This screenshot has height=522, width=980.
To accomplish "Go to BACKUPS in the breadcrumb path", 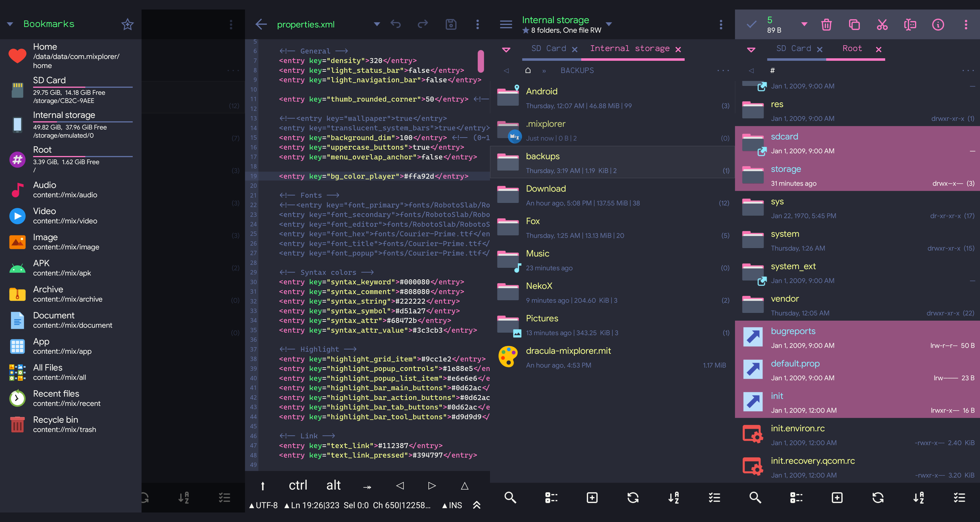I will 577,71.
